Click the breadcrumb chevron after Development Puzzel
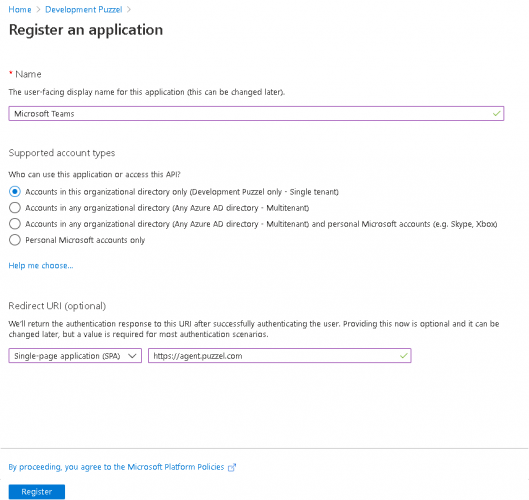Viewport: 529px width, 500px height. (x=129, y=9)
